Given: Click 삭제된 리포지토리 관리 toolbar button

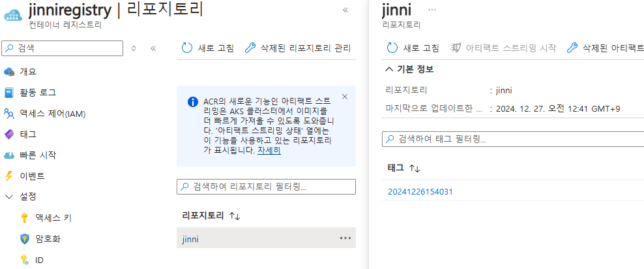Looking at the screenshot, I should 298,48.
